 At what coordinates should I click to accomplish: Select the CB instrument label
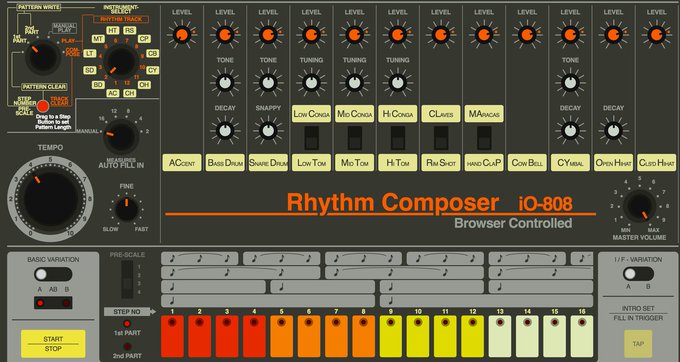pyautogui.click(x=152, y=53)
